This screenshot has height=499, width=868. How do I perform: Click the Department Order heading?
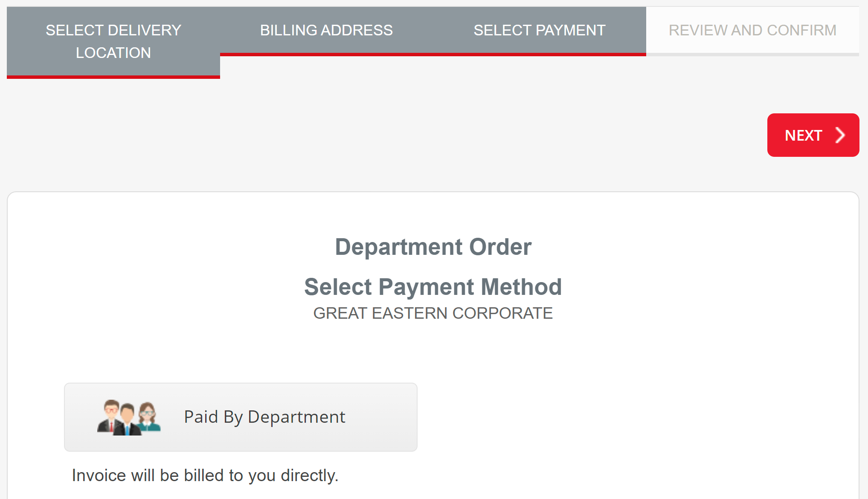pos(433,247)
